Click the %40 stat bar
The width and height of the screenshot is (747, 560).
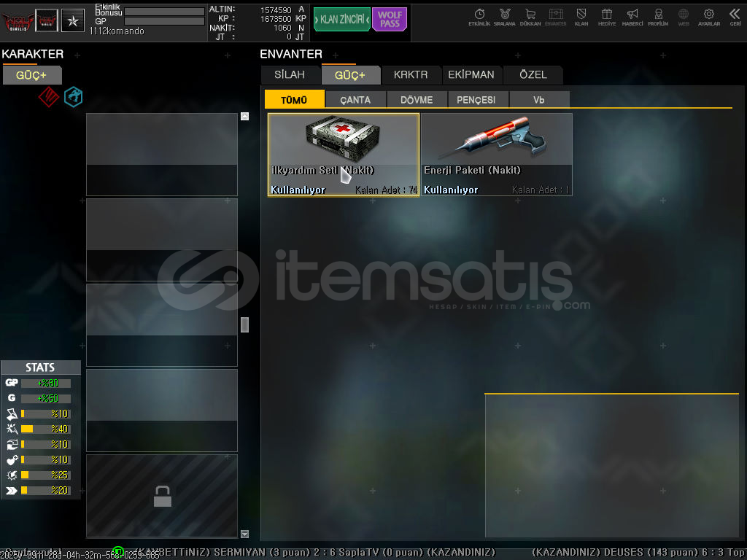[46, 429]
